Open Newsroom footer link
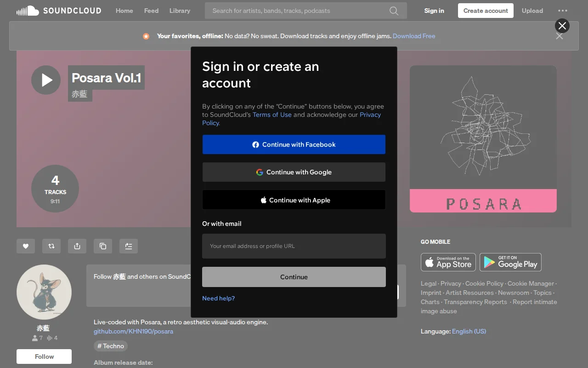Screen dimensions: 588x368 pos(514,293)
